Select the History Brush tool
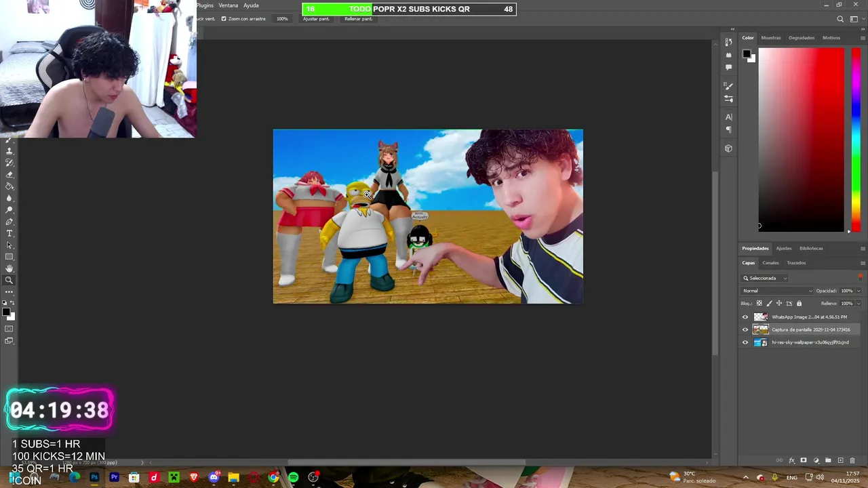Image resolution: width=868 pixels, height=488 pixels. [9, 163]
